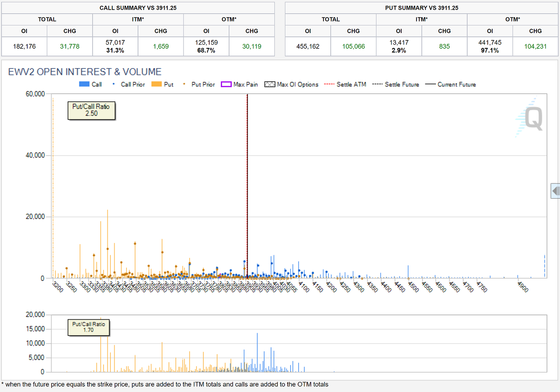Click the 4100 strike axis label

coord(303,287)
